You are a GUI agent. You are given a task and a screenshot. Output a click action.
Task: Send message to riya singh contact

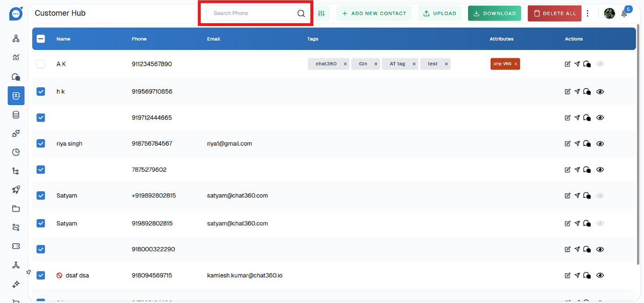point(577,144)
